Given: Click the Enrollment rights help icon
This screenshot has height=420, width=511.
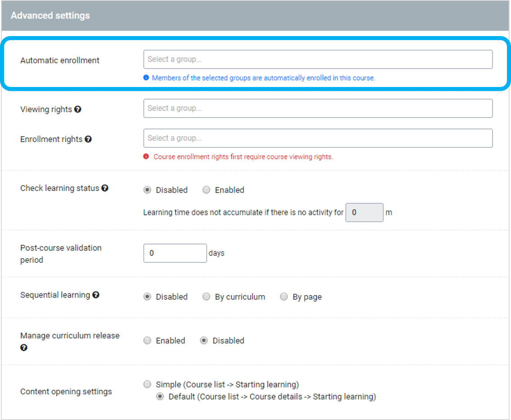Looking at the screenshot, I should point(88,139).
